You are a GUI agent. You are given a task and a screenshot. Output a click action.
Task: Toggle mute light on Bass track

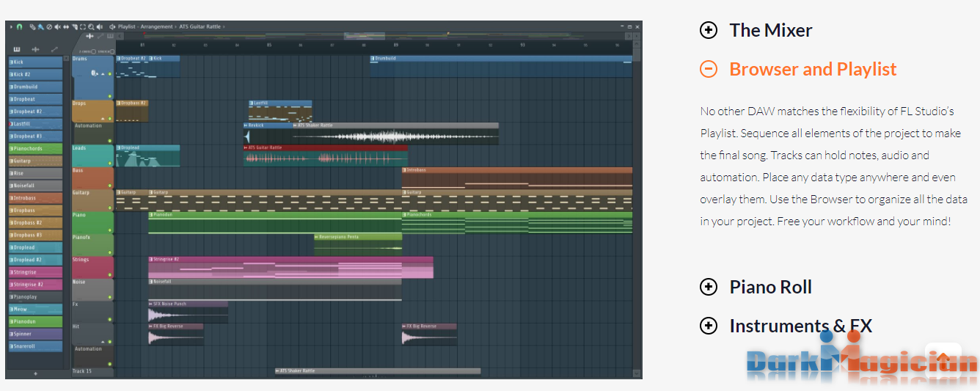click(x=110, y=186)
